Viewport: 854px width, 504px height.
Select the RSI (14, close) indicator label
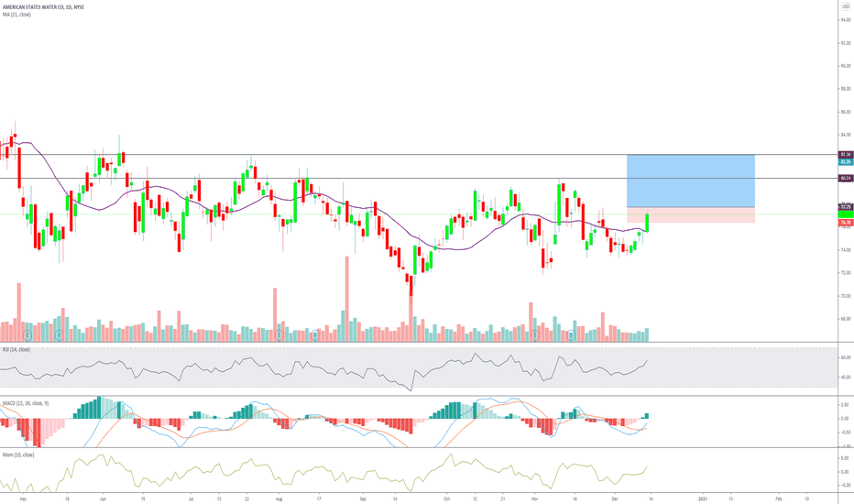point(16,350)
